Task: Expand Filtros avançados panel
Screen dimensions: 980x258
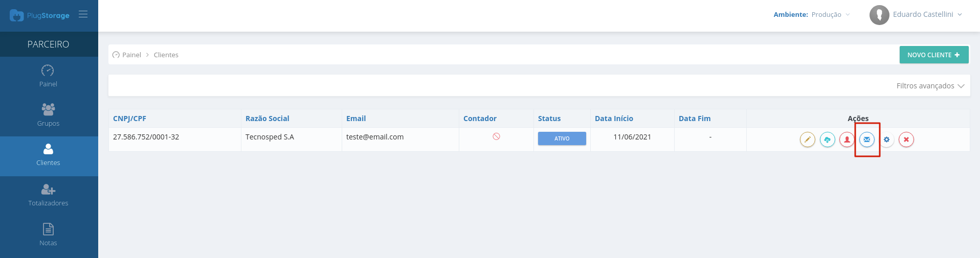Action: tap(930, 86)
